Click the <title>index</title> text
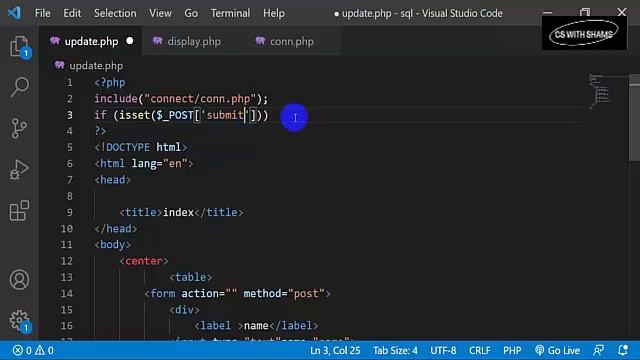The height and width of the screenshot is (360, 640). coord(181,212)
